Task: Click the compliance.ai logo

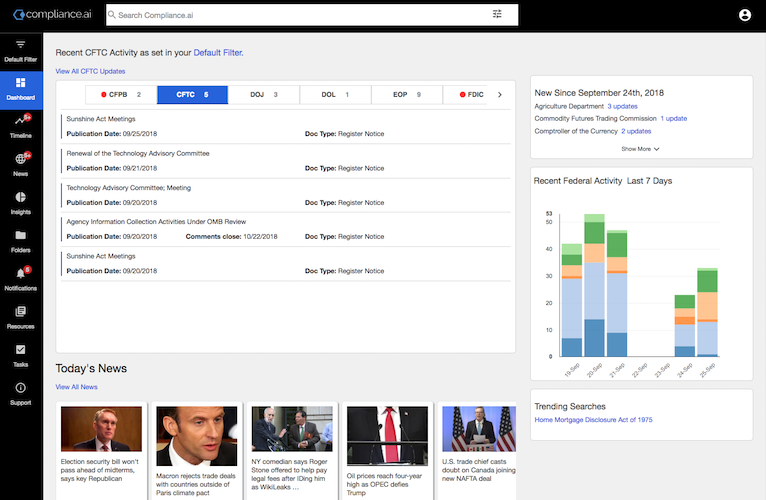Action: [52, 15]
